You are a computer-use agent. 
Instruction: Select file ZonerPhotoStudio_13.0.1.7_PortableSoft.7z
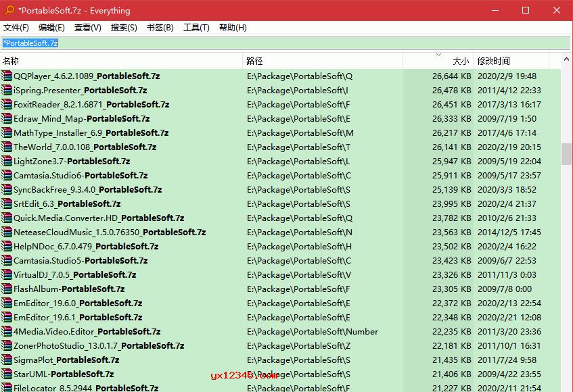(99, 345)
